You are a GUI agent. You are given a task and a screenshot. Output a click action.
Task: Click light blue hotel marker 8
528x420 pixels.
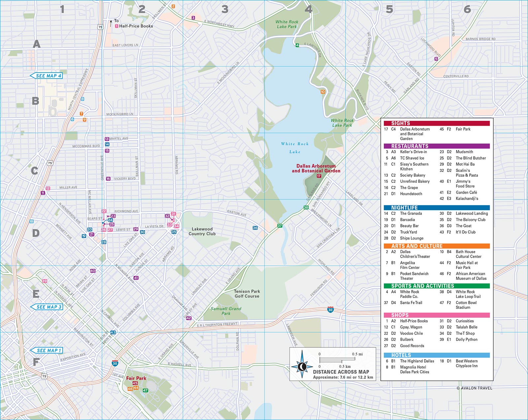pos(82,99)
